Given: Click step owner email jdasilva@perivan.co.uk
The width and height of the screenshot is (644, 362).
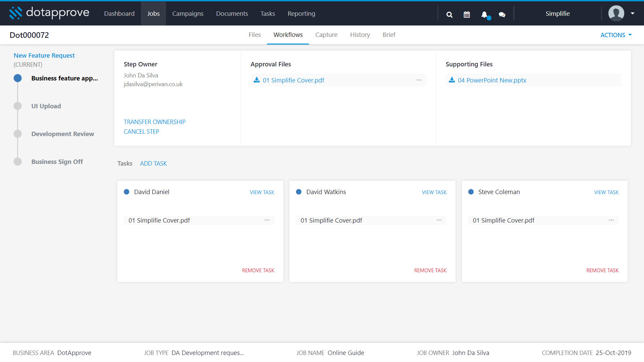Looking at the screenshot, I should 153,84.
